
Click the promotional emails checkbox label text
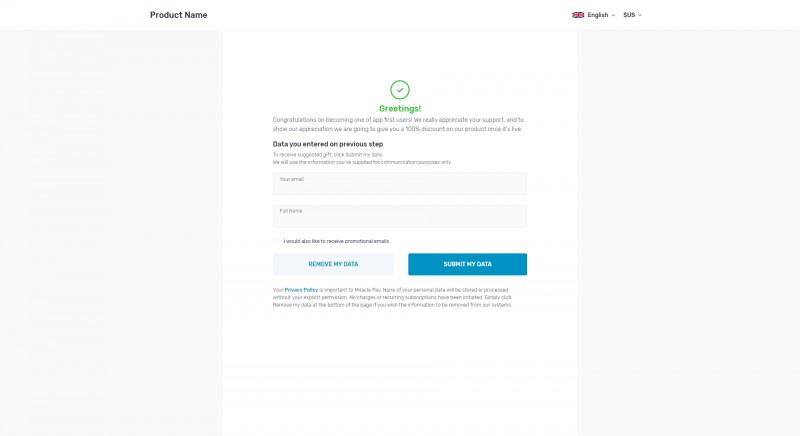(x=336, y=241)
